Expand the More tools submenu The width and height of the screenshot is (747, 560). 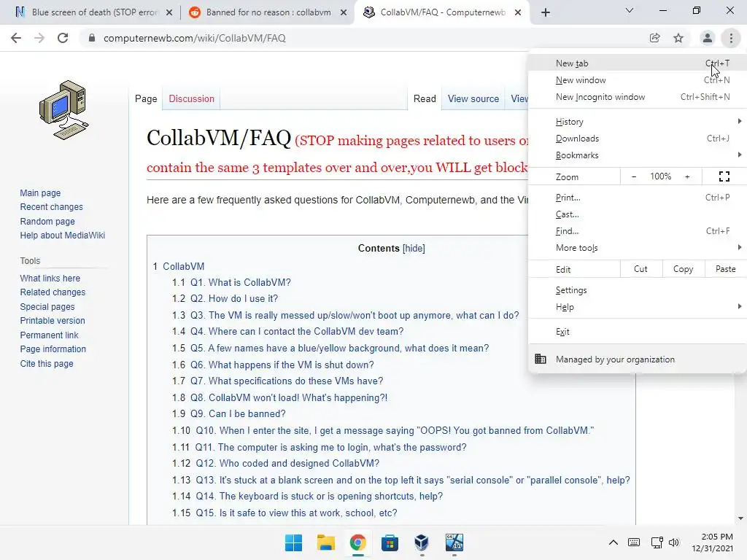pyautogui.click(x=638, y=248)
